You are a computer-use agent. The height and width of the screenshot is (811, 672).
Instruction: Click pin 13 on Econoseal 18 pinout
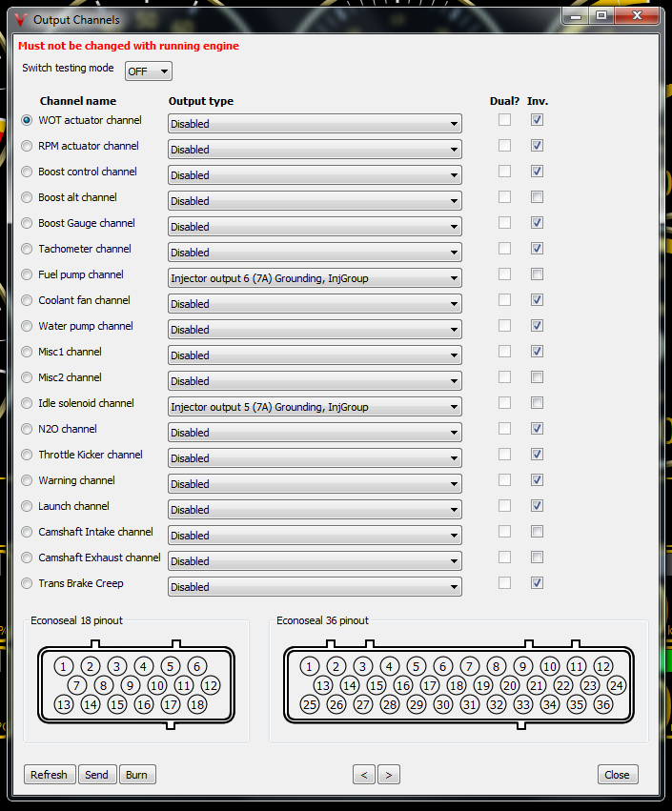point(64,705)
